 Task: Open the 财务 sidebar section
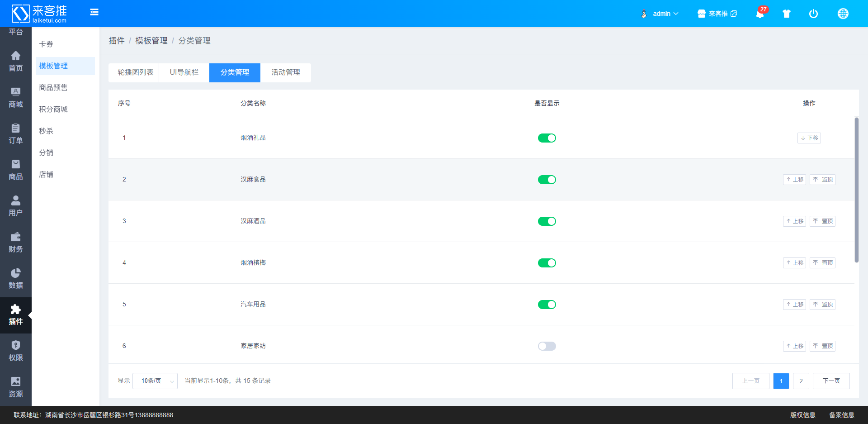pyautogui.click(x=16, y=243)
